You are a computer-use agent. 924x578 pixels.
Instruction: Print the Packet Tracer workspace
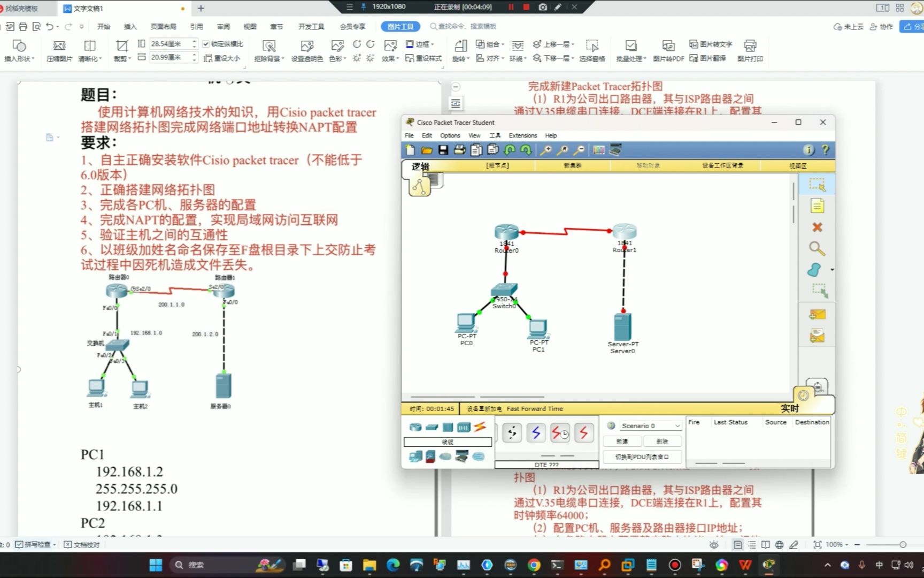[x=459, y=150]
